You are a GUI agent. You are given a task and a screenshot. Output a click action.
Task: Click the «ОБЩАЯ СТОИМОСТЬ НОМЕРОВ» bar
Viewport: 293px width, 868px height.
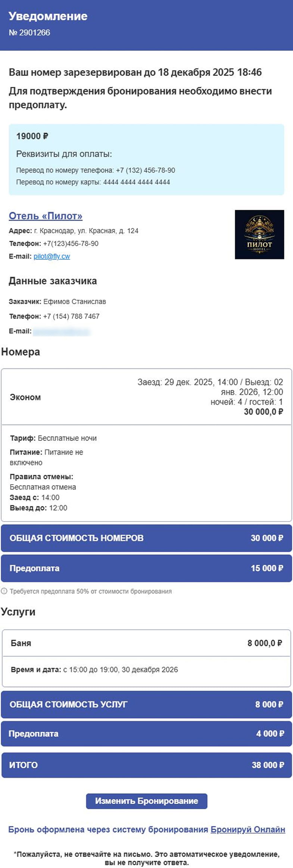coord(146,538)
